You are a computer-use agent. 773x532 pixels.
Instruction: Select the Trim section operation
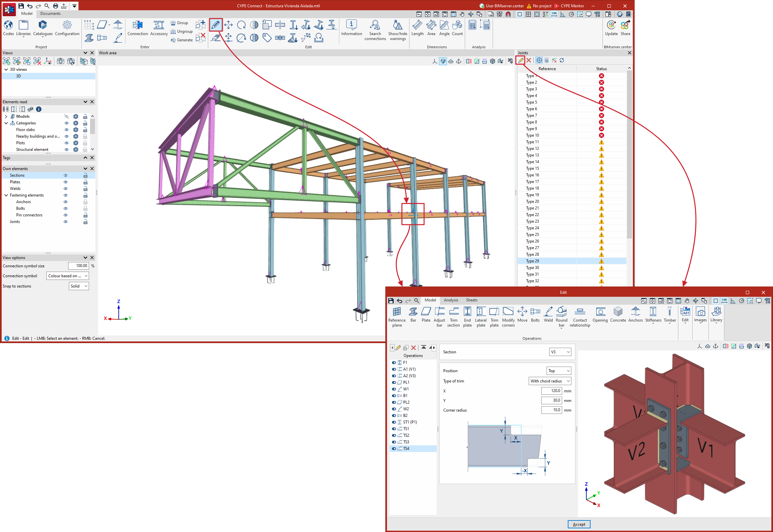[454, 317]
